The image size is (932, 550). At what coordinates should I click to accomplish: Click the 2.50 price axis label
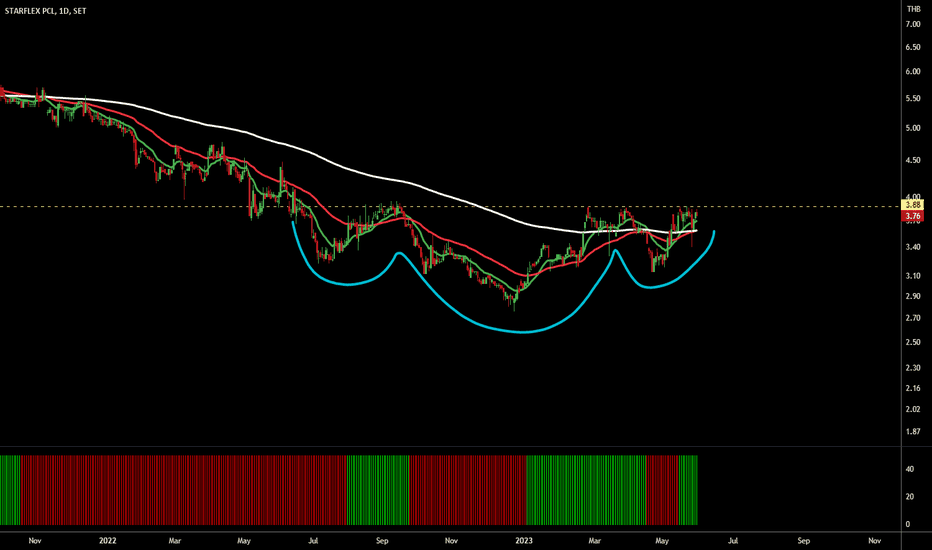(913, 342)
